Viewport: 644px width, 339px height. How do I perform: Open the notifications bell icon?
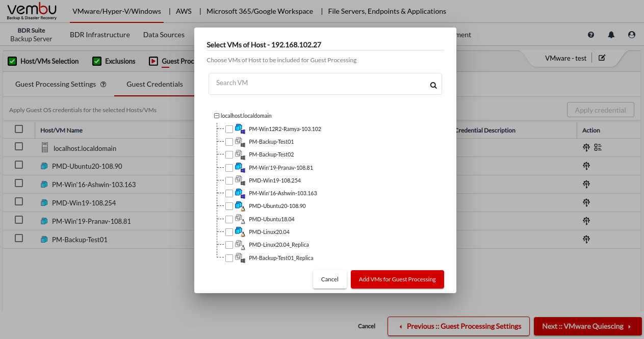click(611, 35)
